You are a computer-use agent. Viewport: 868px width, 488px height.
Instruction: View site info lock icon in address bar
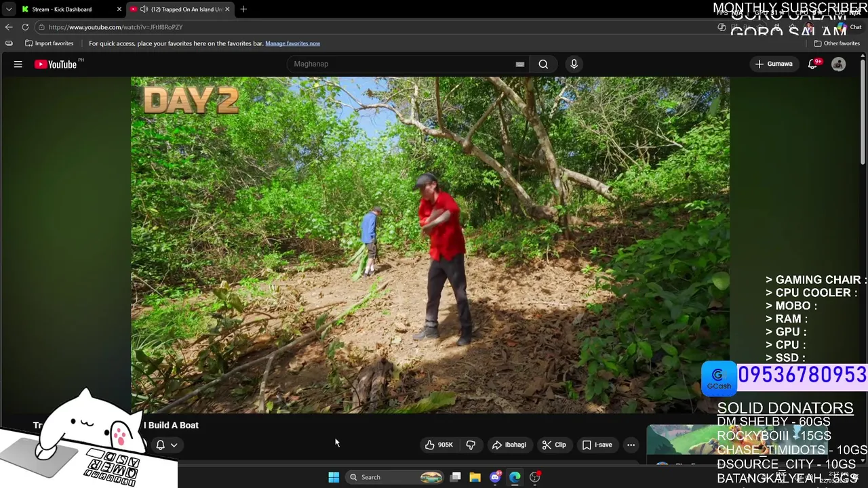(41, 27)
